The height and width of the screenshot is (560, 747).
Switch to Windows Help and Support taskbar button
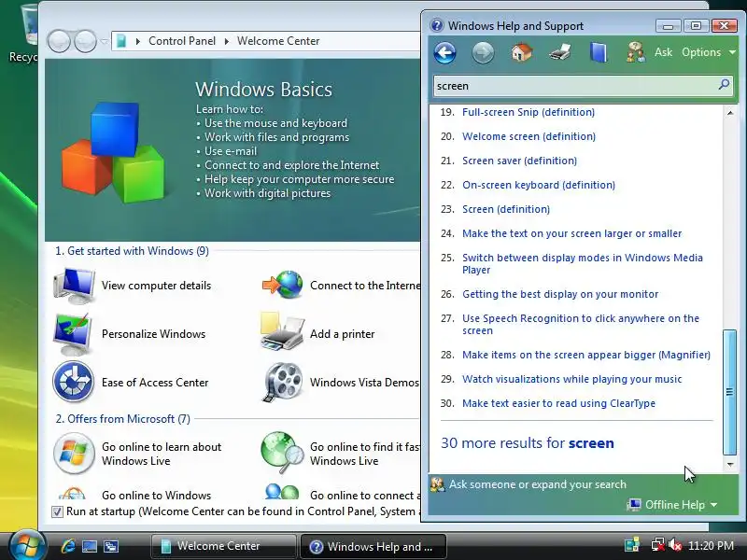(373, 546)
